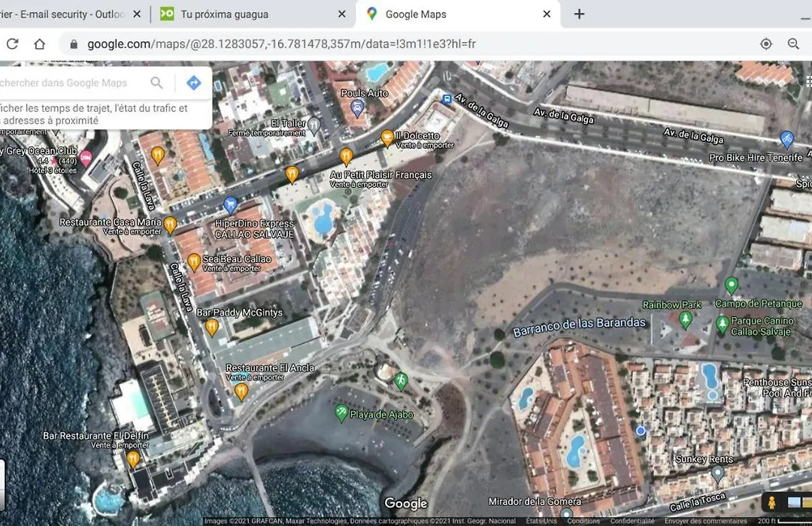Select the Bar Restaurante El Delfin pin
812x526 pixels.
pyautogui.click(x=133, y=459)
